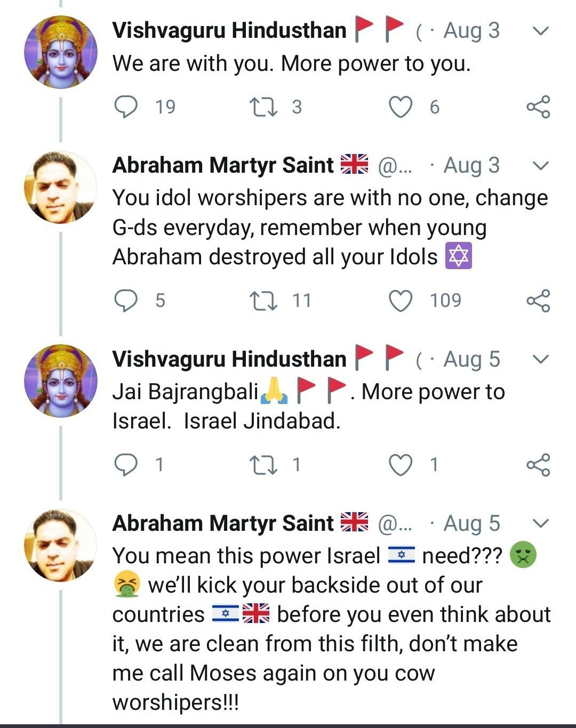This screenshot has width=576, height=728.
Task: Reply to the 'idol worshipers' tweet
Action: click(x=126, y=301)
